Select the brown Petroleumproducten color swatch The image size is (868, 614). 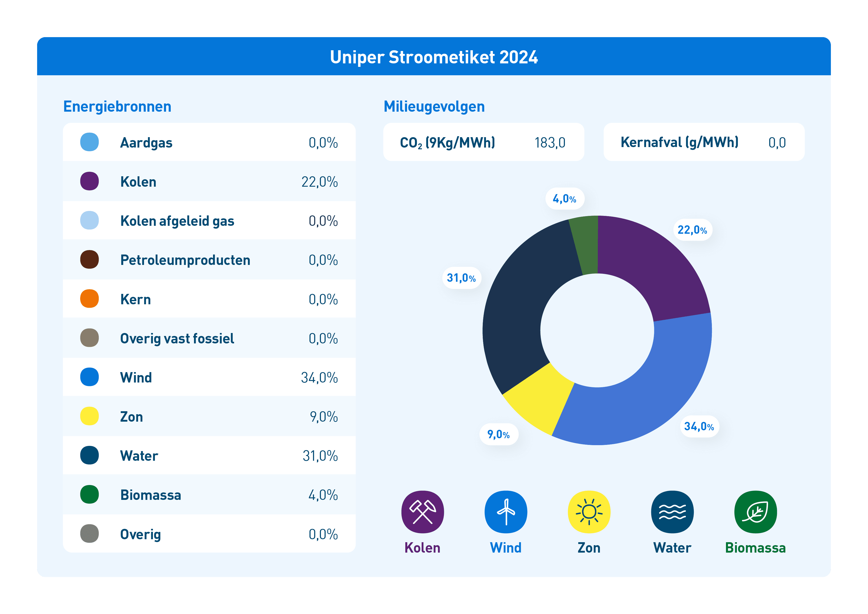tap(90, 259)
